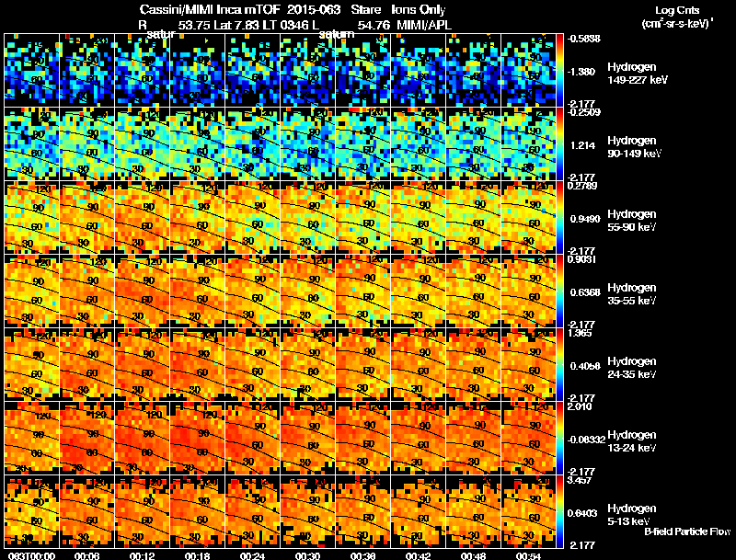Click the 00:36 time axis label
Image resolution: width=736 pixels, height=560 pixels.
(362, 555)
